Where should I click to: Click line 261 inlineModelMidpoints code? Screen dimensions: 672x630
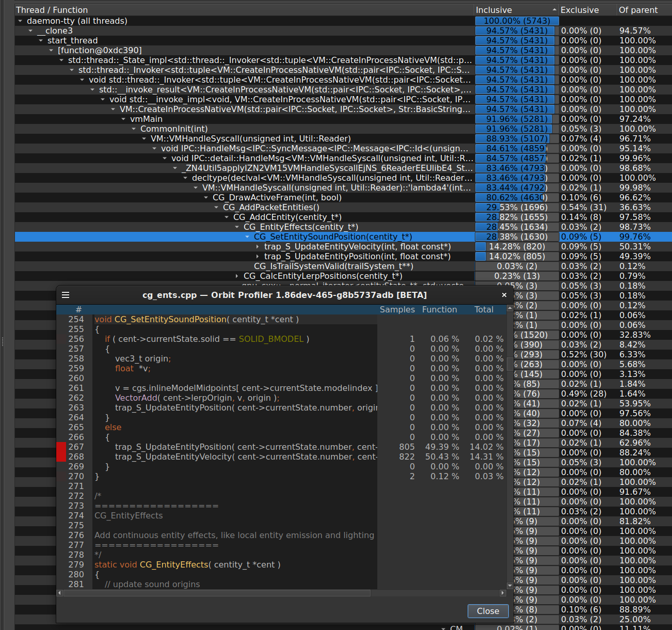click(246, 388)
